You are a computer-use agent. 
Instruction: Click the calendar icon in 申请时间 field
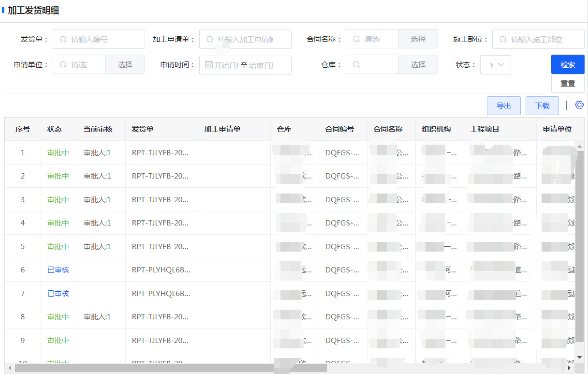pos(209,65)
